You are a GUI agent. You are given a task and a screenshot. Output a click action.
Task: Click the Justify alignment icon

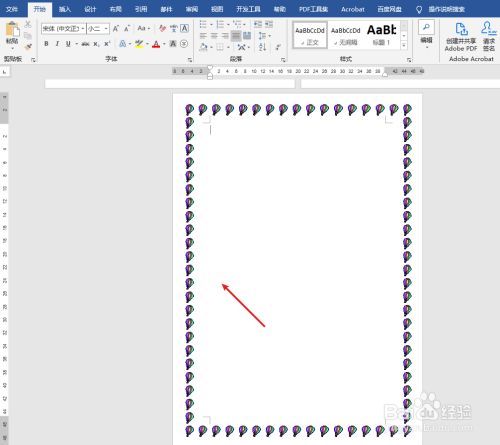(x=236, y=36)
